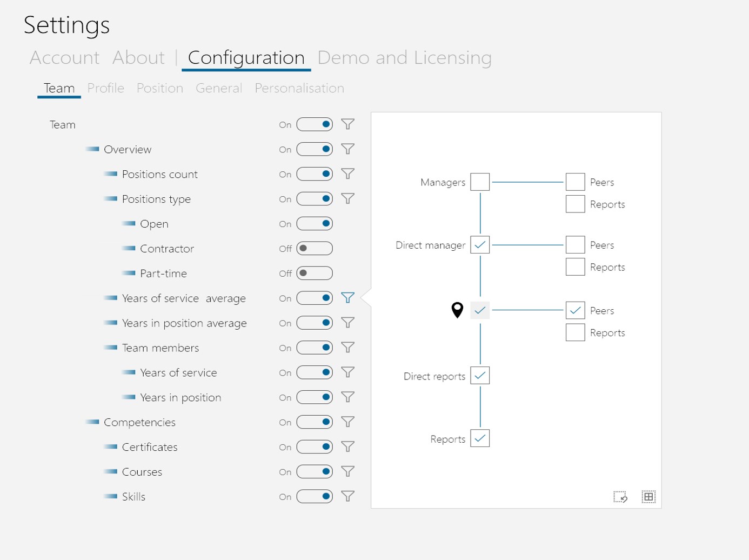This screenshot has width=749, height=560.
Task: Go to the Account section
Action: click(x=64, y=58)
